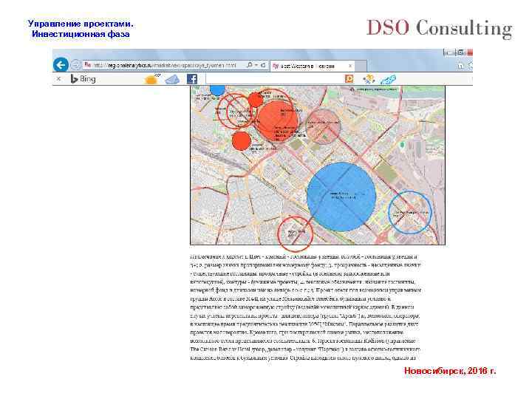Minimize the browser window
Image resolution: width=532 pixels, height=399 pixels.
click(x=449, y=52)
